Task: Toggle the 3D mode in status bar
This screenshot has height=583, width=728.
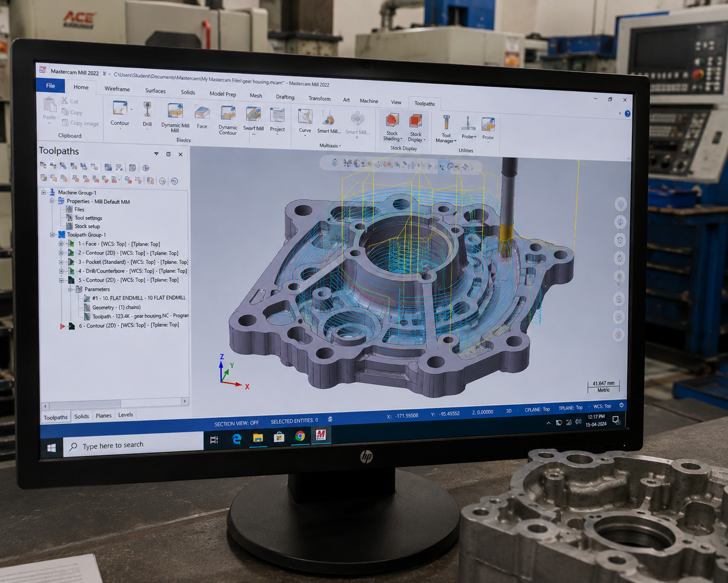Action: click(509, 411)
